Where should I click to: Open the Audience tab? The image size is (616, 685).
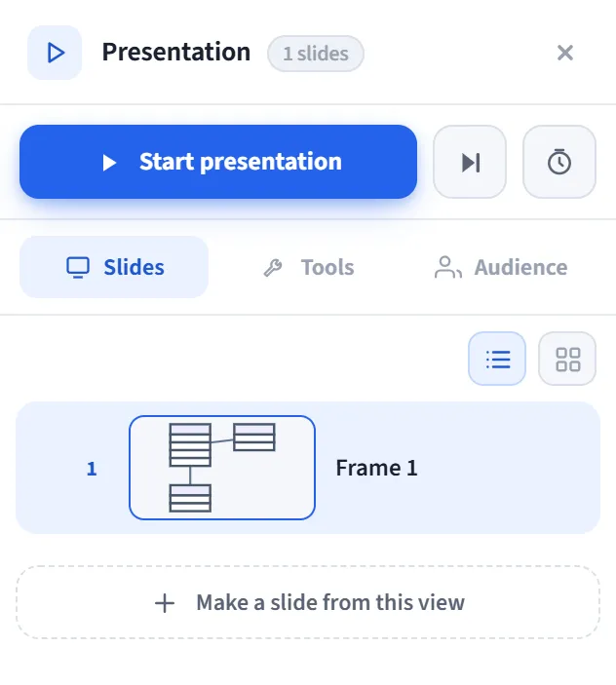click(x=501, y=267)
